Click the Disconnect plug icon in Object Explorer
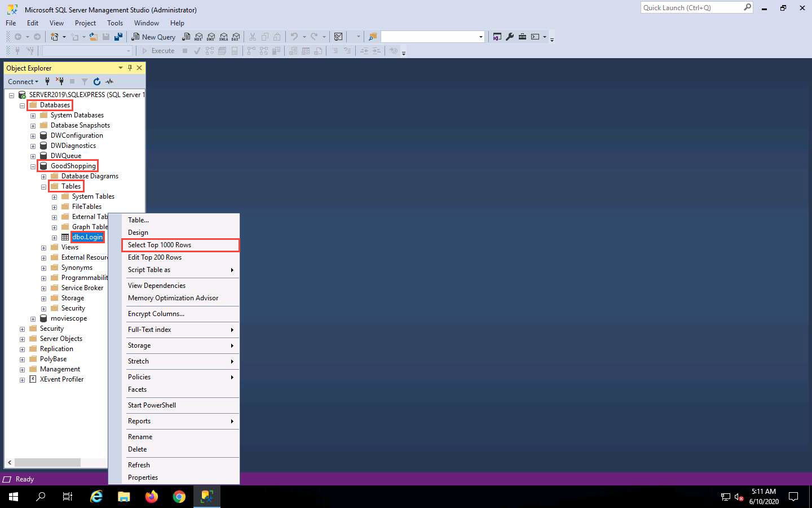The width and height of the screenshot is (812, 508). [x=60, y=81]
